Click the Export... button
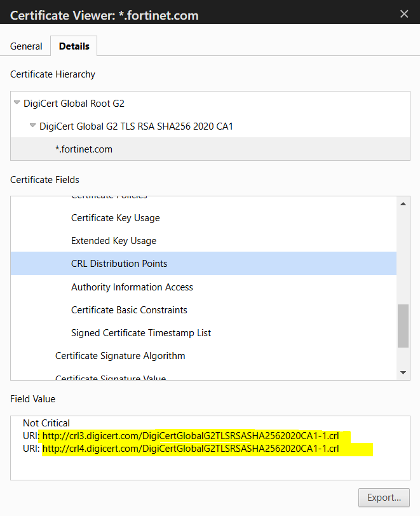Image resolution: width=420 pixels, height=516 pixels. tap(384, 497)
